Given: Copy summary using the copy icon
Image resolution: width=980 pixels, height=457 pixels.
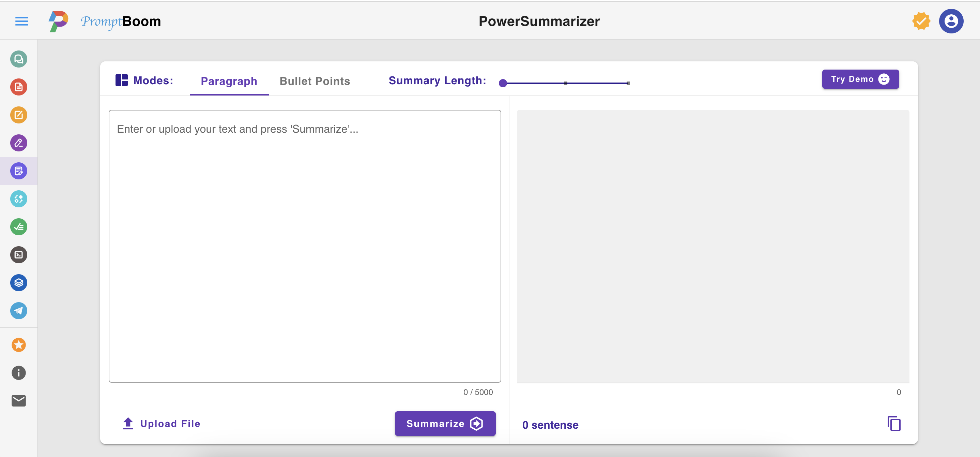Looking at the screenshot, I should [894, 424].
